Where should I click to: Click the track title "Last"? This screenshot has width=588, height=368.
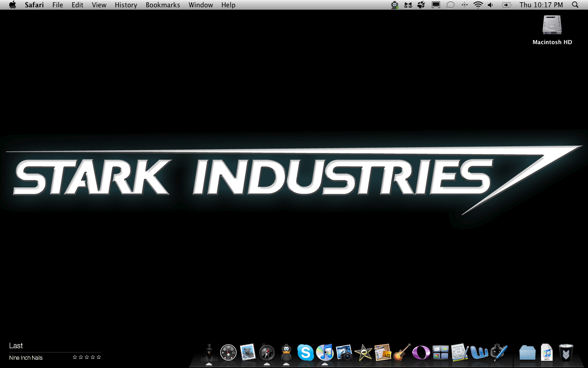(x=16, y=346)
